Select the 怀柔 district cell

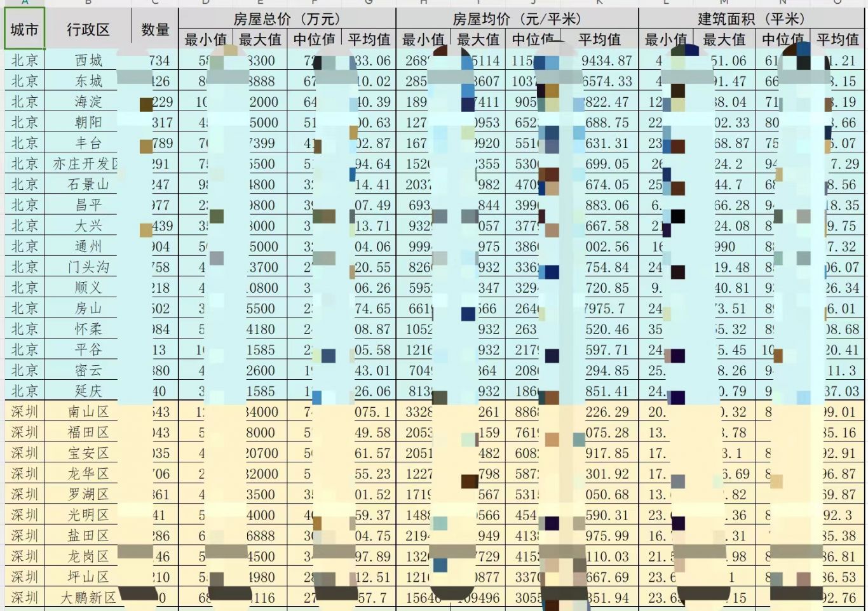[88, 329]
